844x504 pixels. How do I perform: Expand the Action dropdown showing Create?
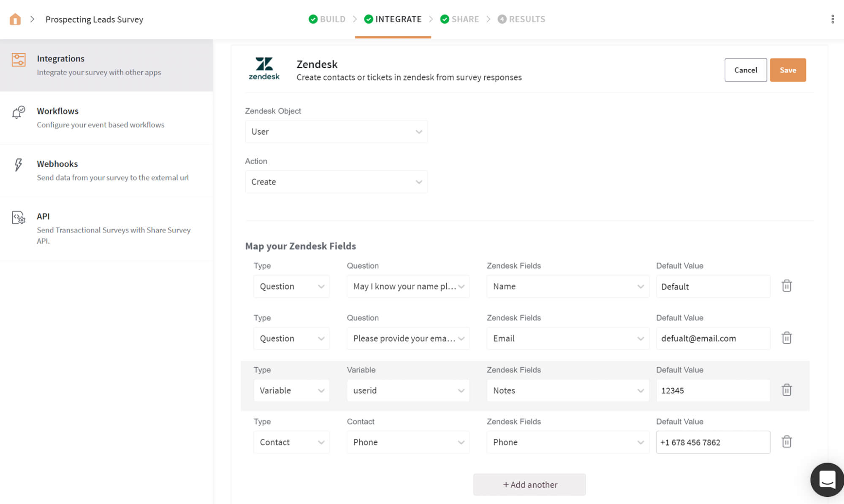pyautogui.click(x=336, y=182)
